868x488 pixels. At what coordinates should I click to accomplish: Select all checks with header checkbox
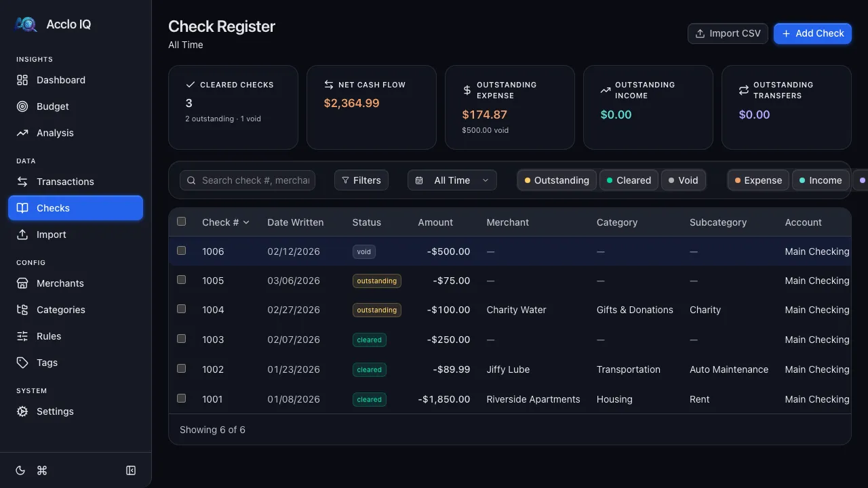(x=181, y=222)
